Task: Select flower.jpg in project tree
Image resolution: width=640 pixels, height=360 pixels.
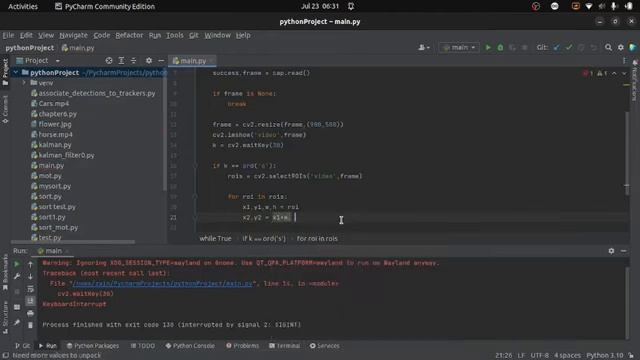Action: coord(55,124)
